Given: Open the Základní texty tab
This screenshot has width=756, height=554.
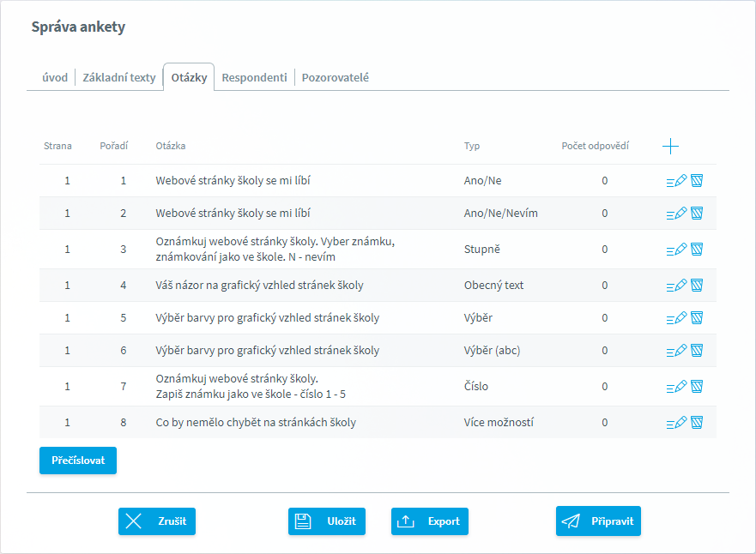Looking at the screenshot, I should pos(119,77).
